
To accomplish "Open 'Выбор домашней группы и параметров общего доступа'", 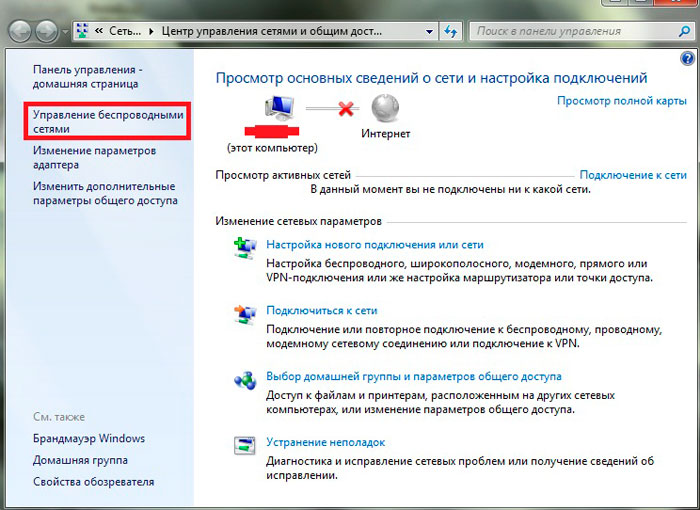I will (414, 376).
